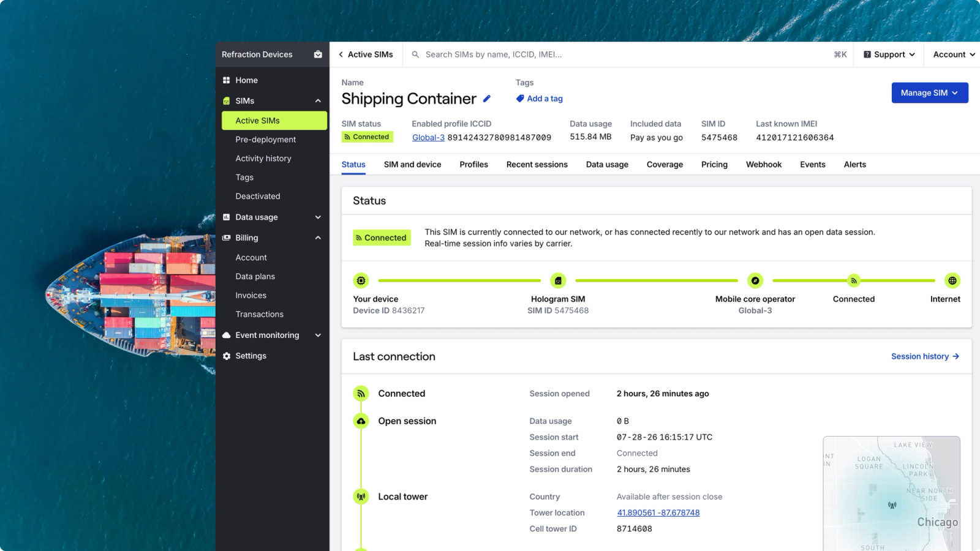Click the search magnifier icon
Screen dimensions: 980x551
[x=415, y=54]
